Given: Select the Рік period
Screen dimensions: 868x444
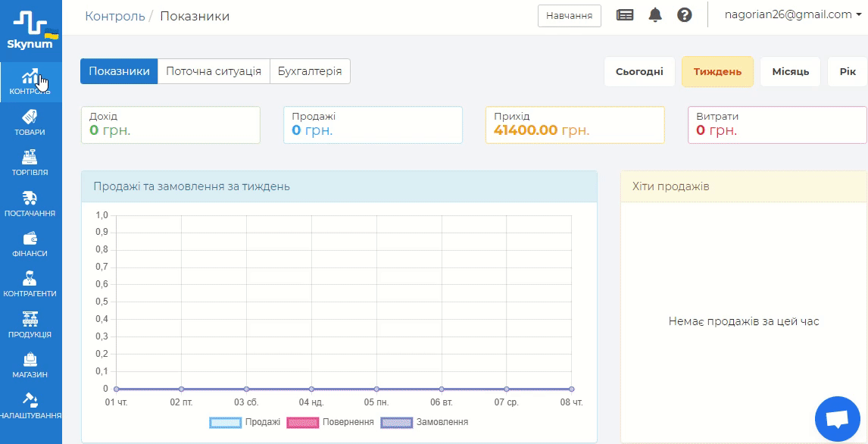Looking at the screenshot, I should pos(847,71).
